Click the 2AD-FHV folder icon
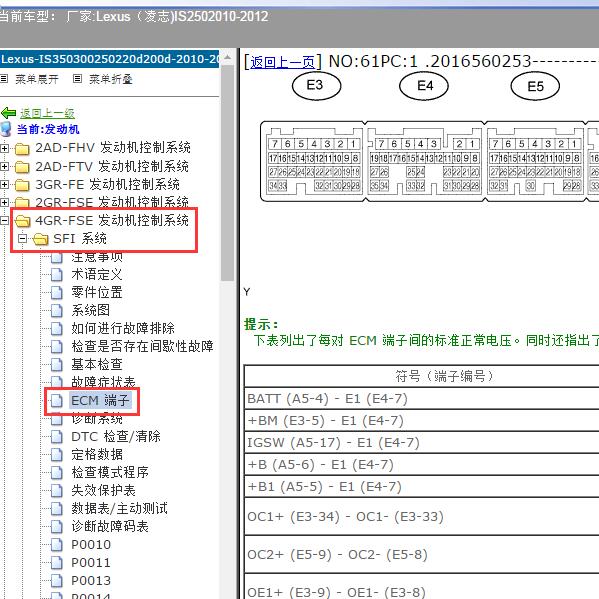 pyautogui.click(x=22, y=148)
